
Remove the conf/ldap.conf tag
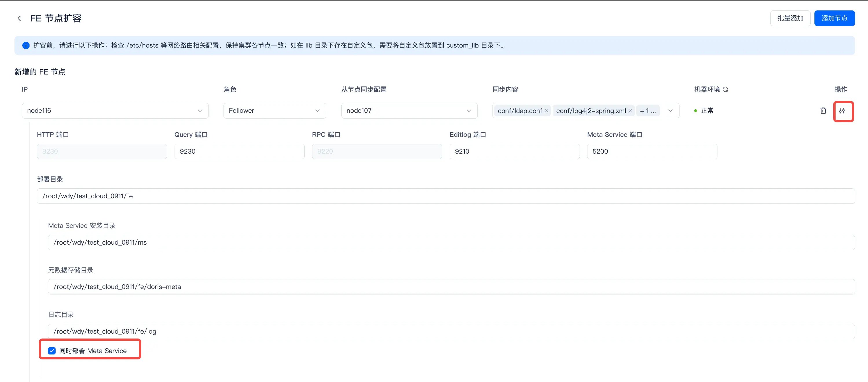(x=547, y=111)
